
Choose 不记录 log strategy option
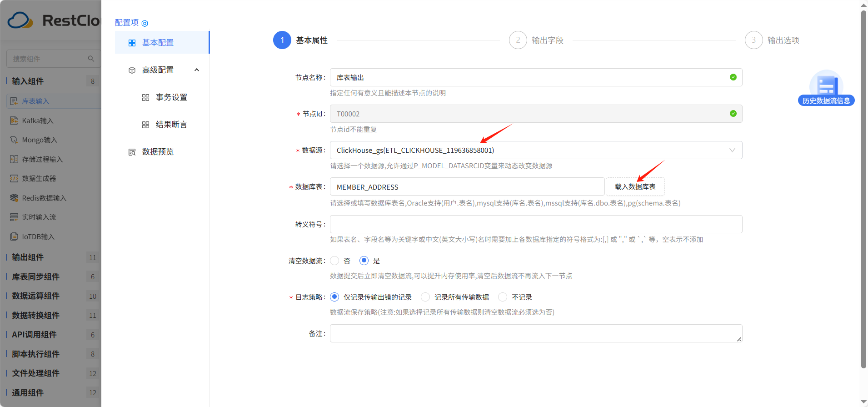(503, 297)
